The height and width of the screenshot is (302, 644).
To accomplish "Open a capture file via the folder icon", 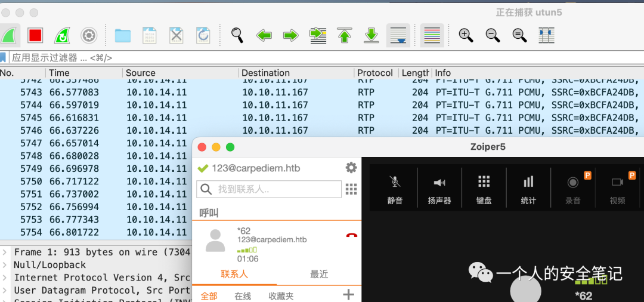I will click(x=123, y=35).
